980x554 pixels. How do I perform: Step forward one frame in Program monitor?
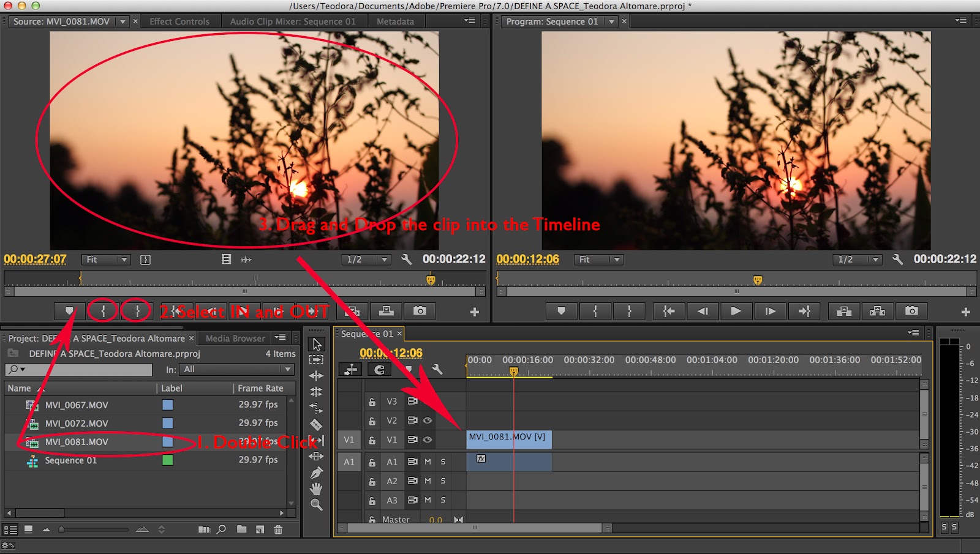click(x=771, y=311)
